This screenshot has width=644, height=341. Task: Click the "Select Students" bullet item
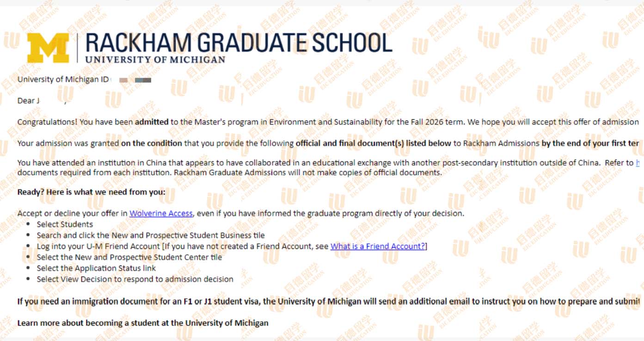(65, 224)
